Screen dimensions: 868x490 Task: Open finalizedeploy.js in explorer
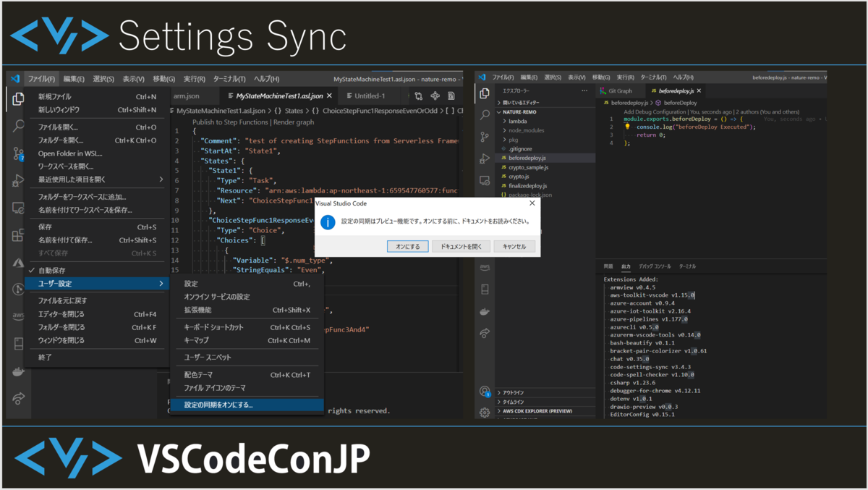[x=545, y=185]
